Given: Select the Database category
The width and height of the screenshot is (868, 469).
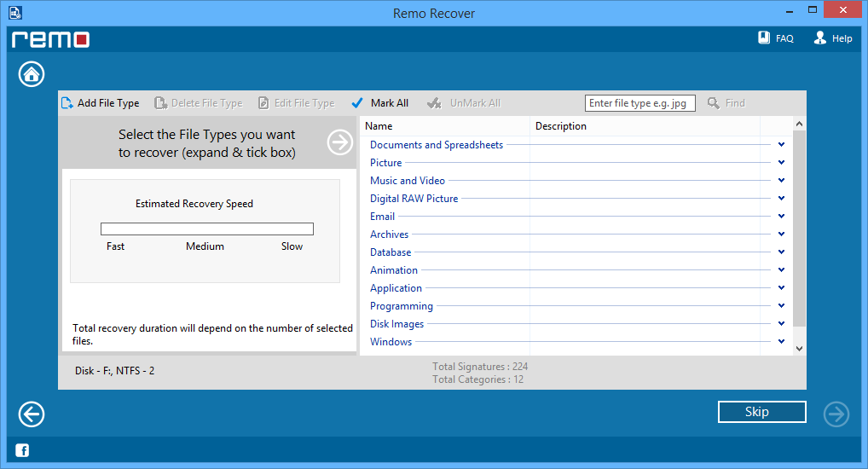Looking at the screenshot, I should pos(391,252).
